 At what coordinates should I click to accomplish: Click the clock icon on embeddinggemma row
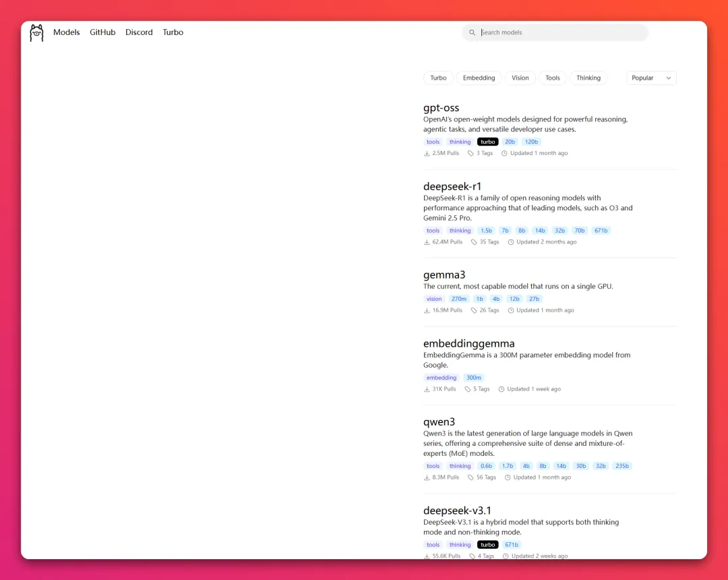(501, 389)
